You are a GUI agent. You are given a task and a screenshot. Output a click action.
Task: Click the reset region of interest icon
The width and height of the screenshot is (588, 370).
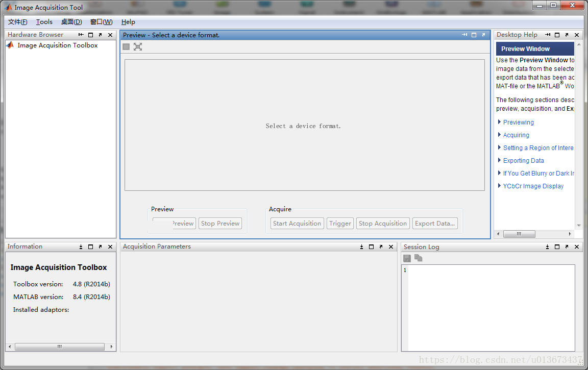(138, 46)
